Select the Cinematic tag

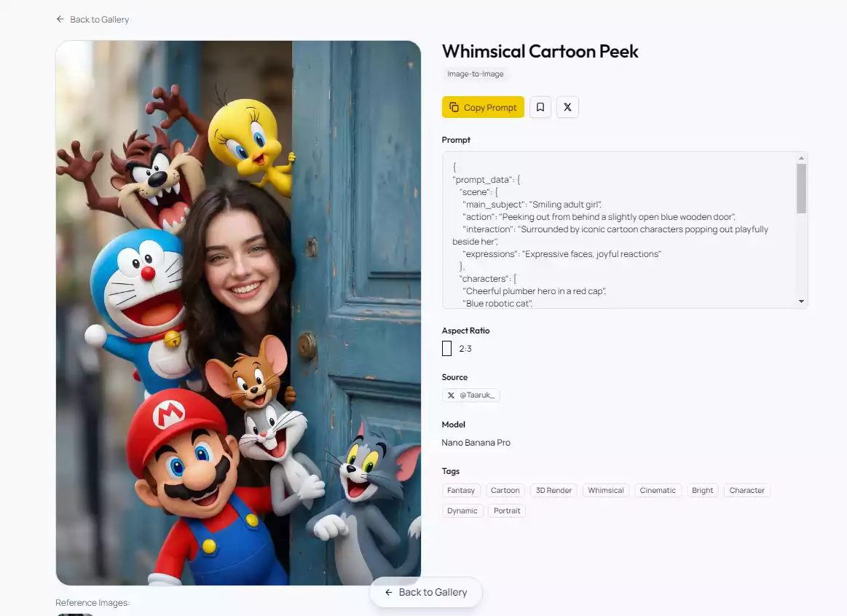[658, 490]
